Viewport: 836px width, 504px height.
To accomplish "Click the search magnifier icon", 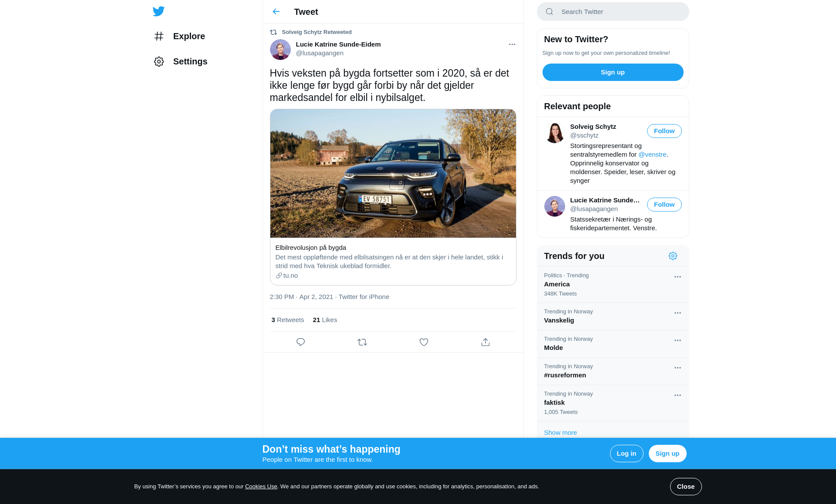I will coord(549,12).
